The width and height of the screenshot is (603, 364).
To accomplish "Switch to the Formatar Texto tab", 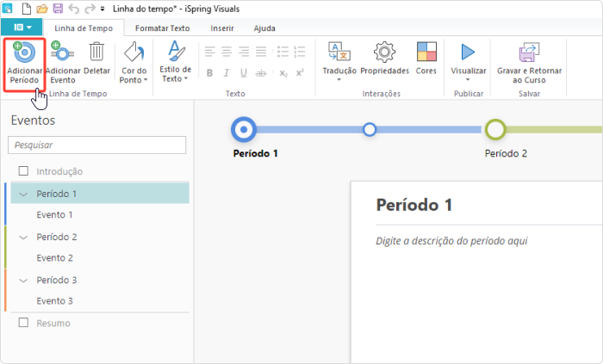I will 163,28.
